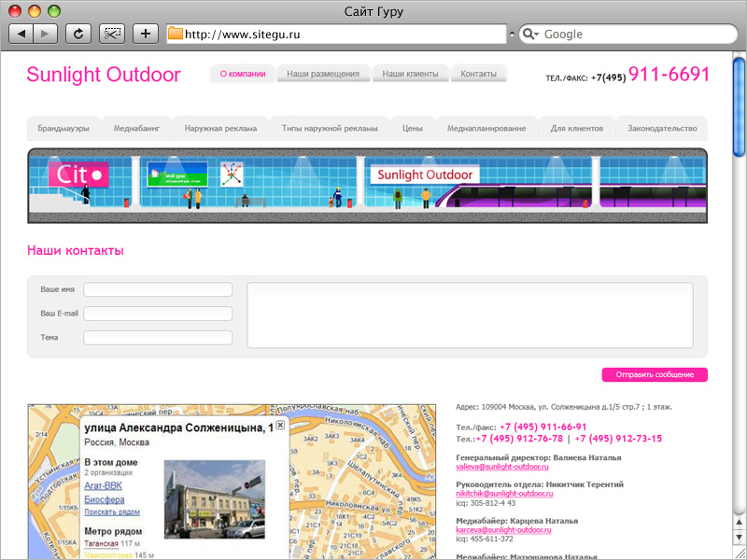The image size is (747, 560).
Task: Click the folder site icon in address bar
Action: (x=176, y=34)
